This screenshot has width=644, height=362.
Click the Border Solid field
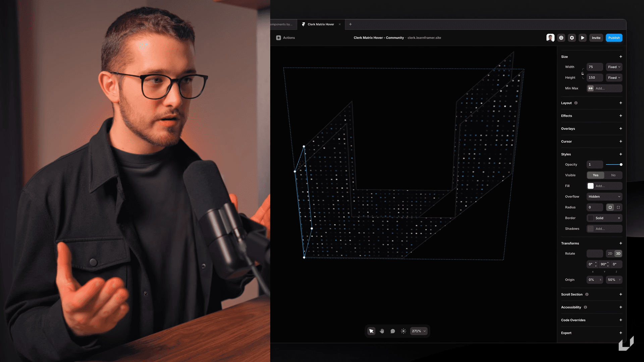tap(604, 218)
